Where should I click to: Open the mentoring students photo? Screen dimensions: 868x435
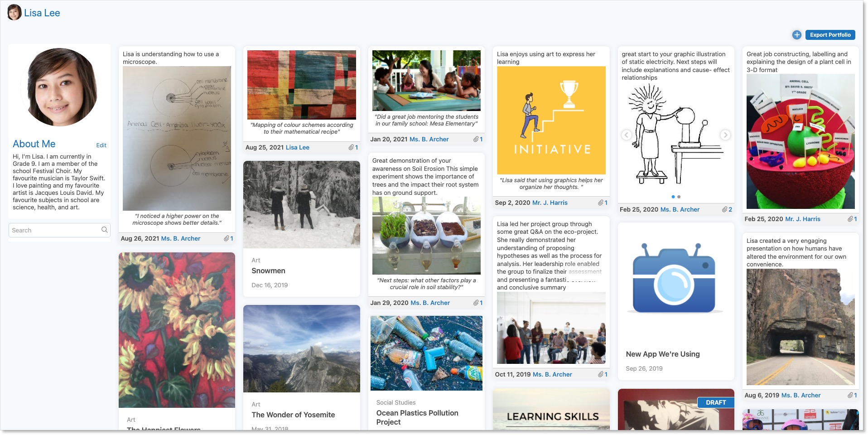tap(426, 81)
